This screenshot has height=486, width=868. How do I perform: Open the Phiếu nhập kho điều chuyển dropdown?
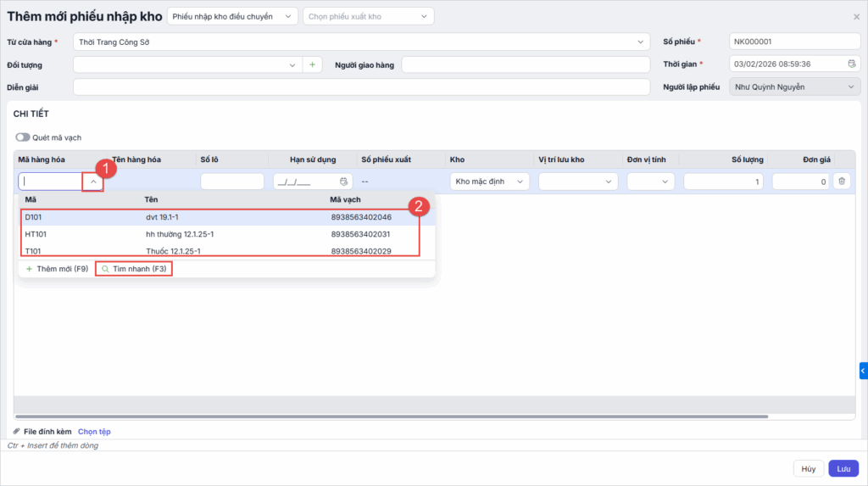click(x=233, y=16)
